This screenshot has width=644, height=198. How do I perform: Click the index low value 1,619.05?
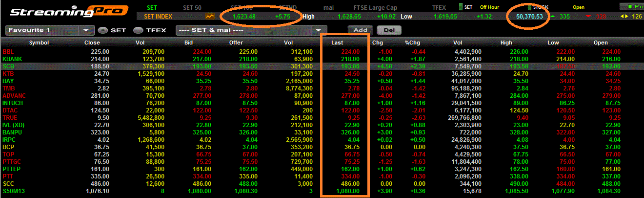[444, 16]
